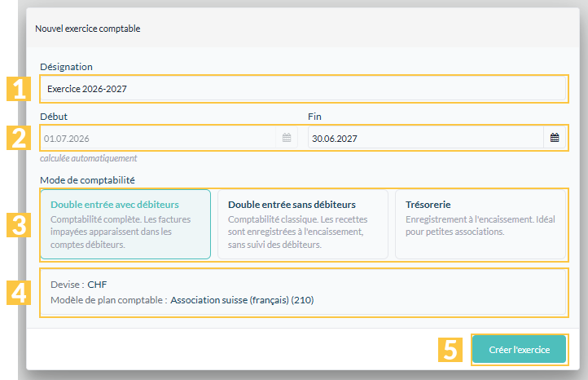This screenshot has width=588, height=380.
Task: Click the 'Désignation' label
Action: 67,67
